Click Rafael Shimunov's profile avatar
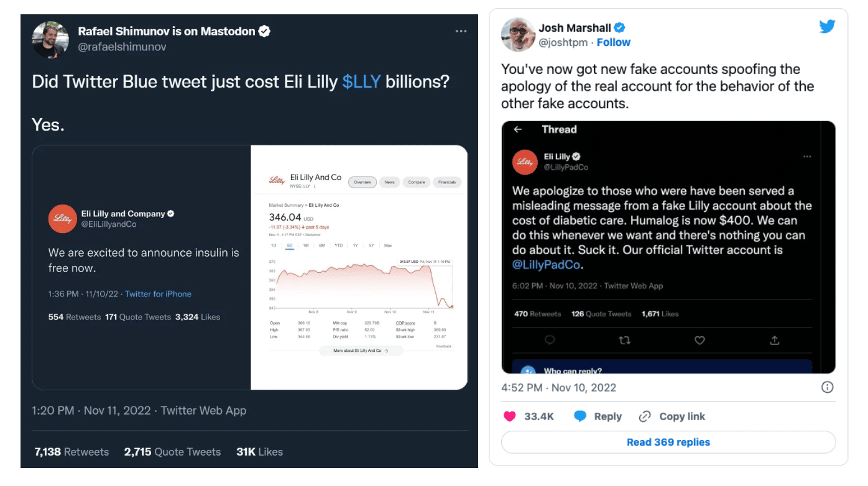Viewport: 868px width, 486px height. click(50, 39)
